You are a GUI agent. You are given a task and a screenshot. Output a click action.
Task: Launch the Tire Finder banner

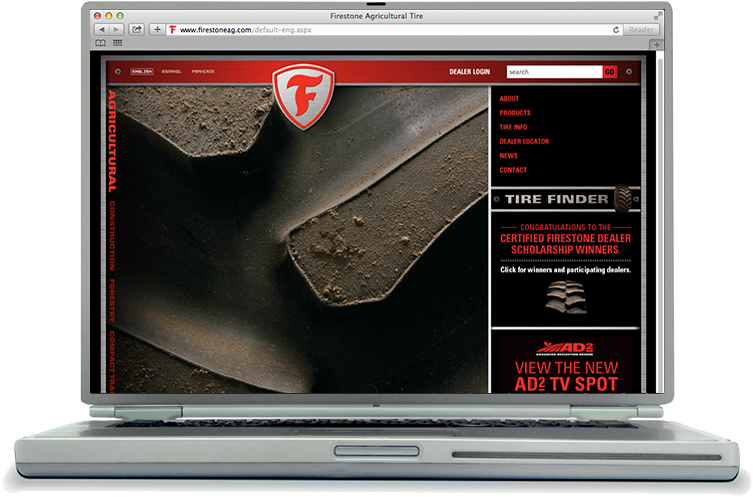pyautogui.click(x=565, y=199)
